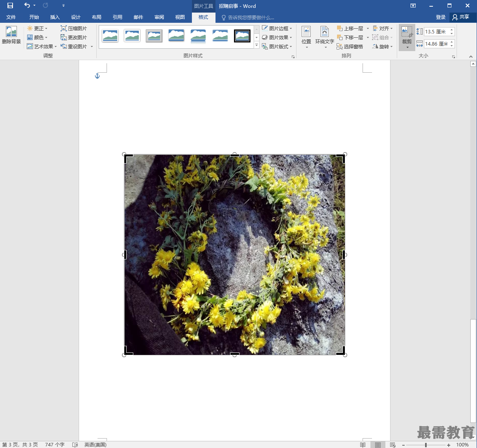The height and width of the screenshot is (448, 477).
Task: Open the Size (大小) dialog launcher
Action: (453, 57)
